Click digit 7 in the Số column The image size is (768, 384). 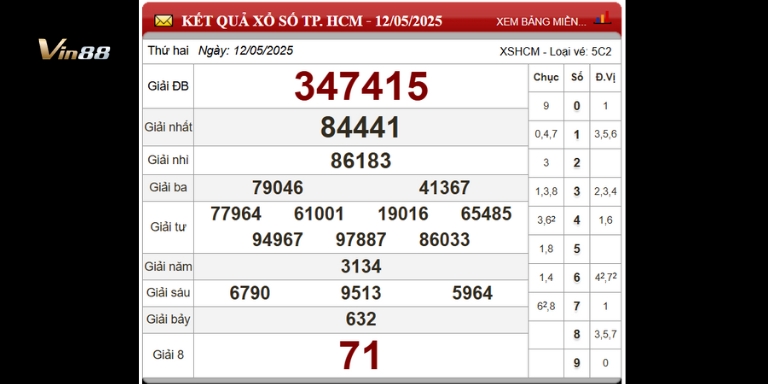coord(577,306)
